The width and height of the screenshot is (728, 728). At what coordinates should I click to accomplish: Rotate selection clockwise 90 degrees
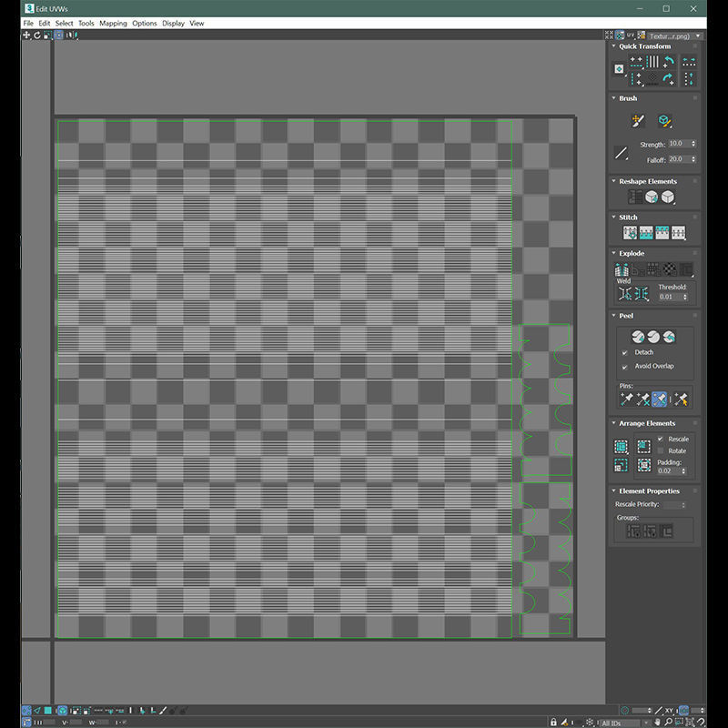[669, 79]
